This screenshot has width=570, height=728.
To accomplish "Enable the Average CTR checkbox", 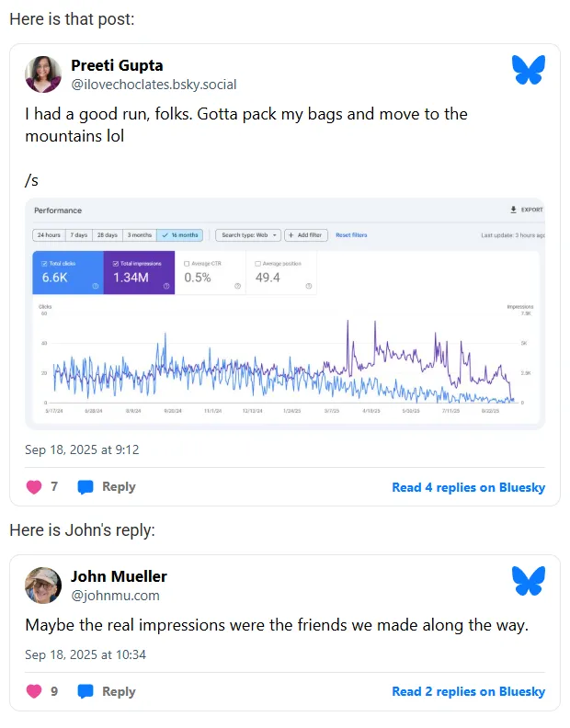I will pyautogui.click(x=187, y=264).
